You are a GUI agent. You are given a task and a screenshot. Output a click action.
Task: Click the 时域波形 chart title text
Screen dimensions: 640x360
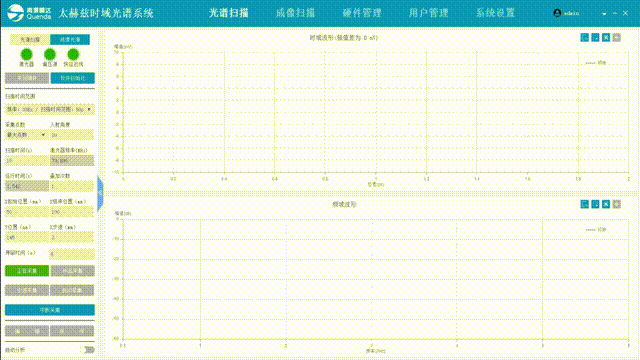tap(344, 38)
